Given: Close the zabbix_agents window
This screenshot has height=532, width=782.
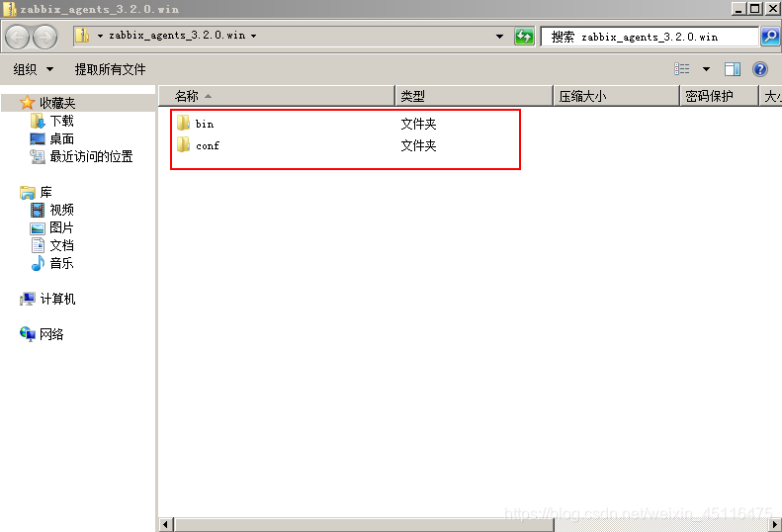Looking at the screenshot, I should pyautogui.click(x=772, y=9).
